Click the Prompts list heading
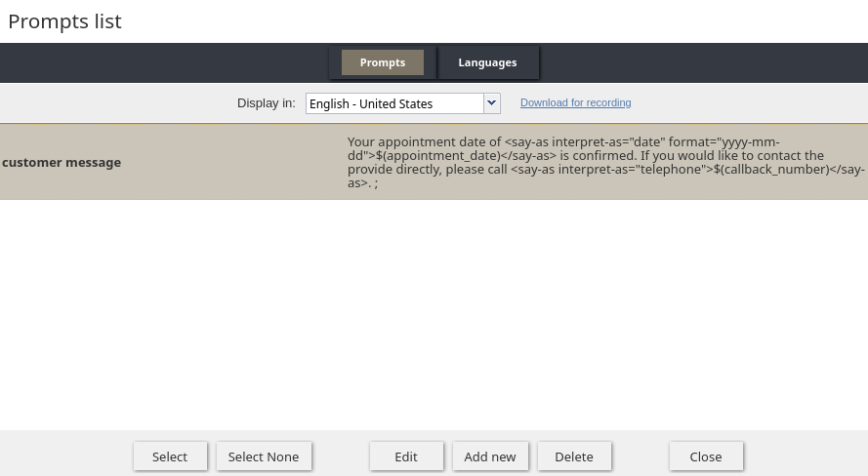Image resolution: width=868 pixels, height=476 pixels. point(64,21)
